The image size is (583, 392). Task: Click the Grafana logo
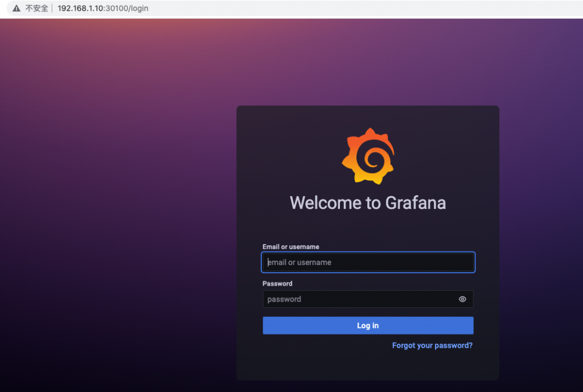(368, 156)
